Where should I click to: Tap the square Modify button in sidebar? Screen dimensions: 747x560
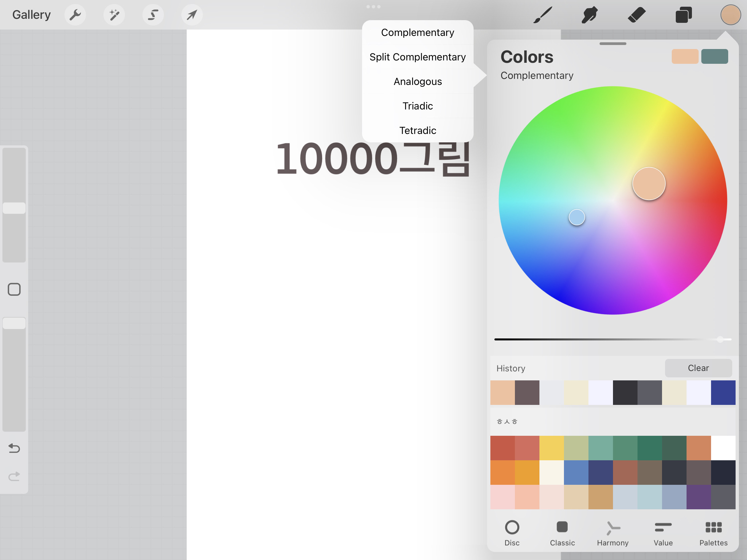coord(14,289)
